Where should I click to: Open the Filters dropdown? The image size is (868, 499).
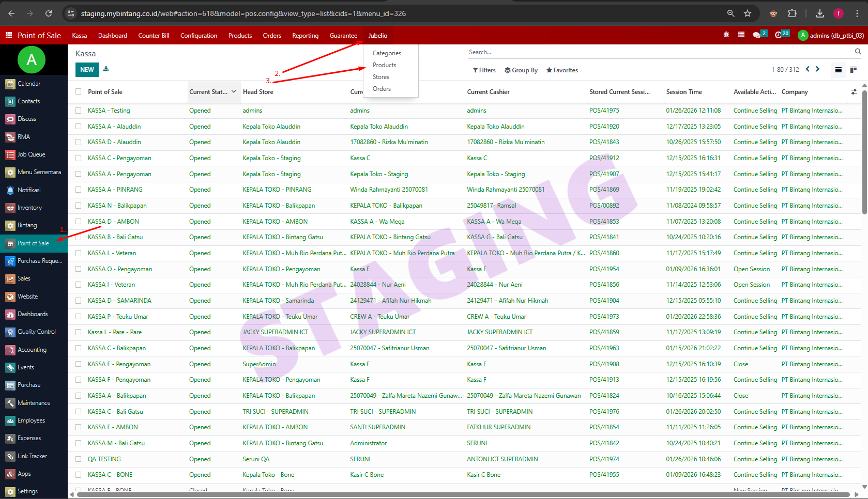(x=484, y=70)
